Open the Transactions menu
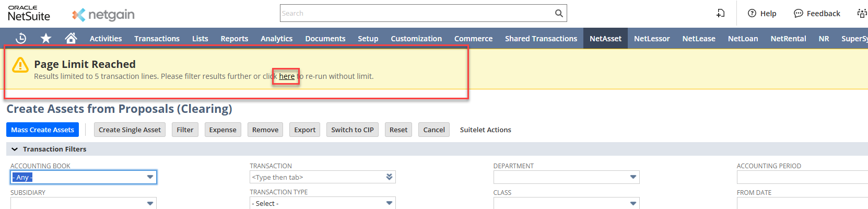This screenshot has width=868, height=209. (x=157, y=38)
